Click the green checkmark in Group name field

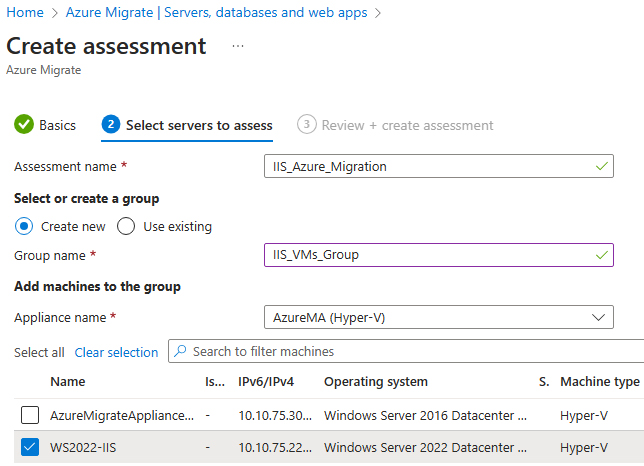point(602,255)
